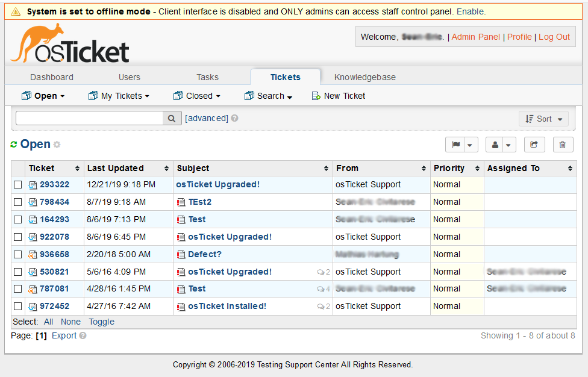Click the transfer tickets arrow icon
This screenshot has width=588, height=377.
pos(534,145)
